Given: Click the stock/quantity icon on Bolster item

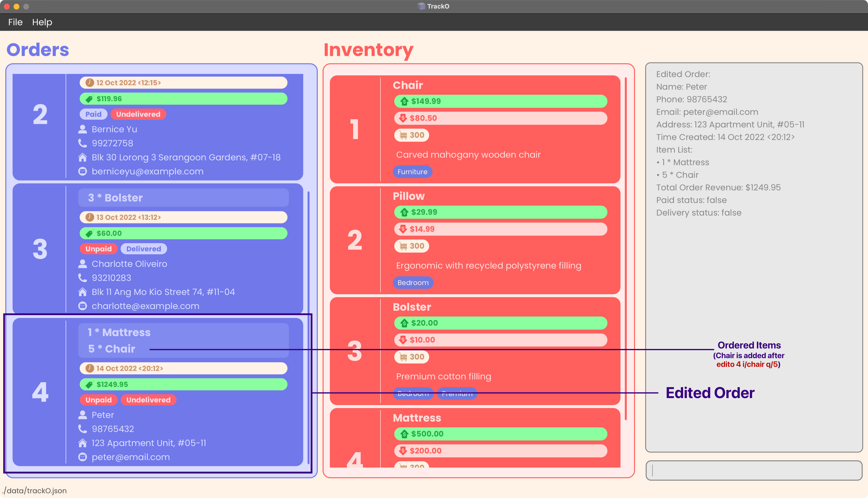Looking at the screenshot, I should [x=403, y=356].
